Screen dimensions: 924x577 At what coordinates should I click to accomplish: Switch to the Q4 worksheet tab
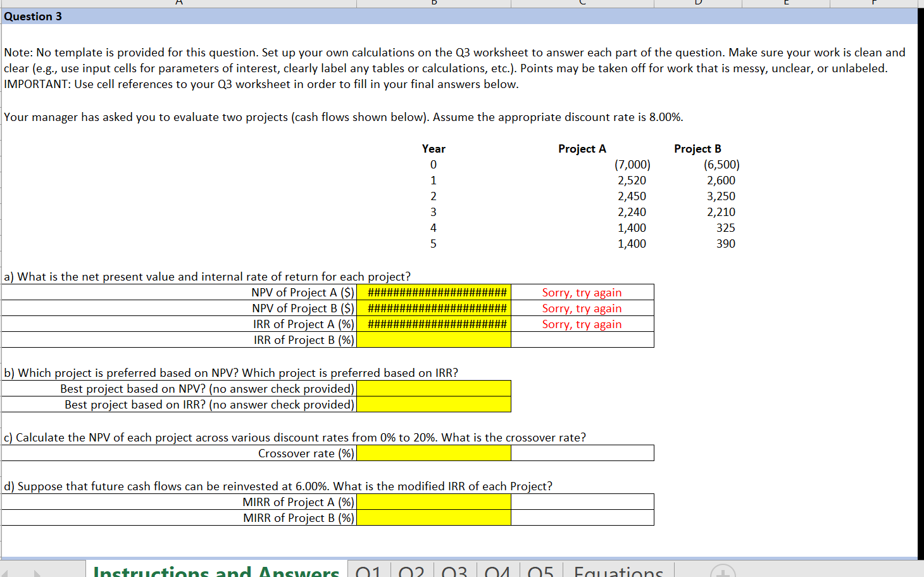(498, 570)
